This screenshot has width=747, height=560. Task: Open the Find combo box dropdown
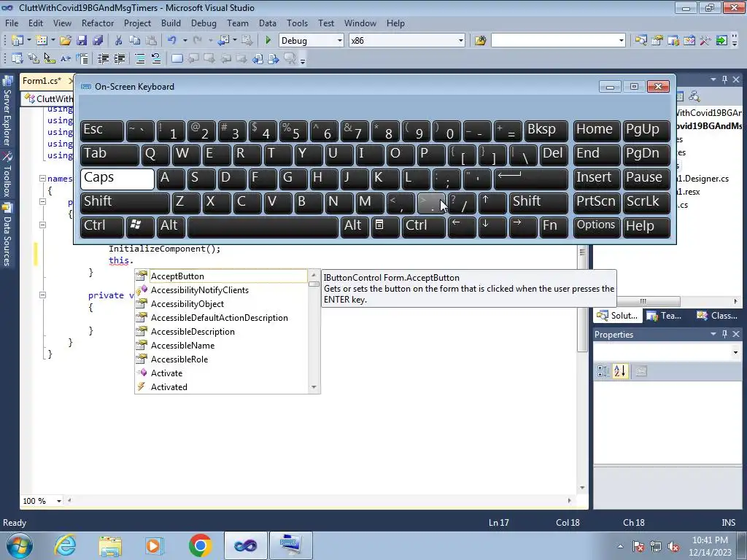click(x=622, y=41)
